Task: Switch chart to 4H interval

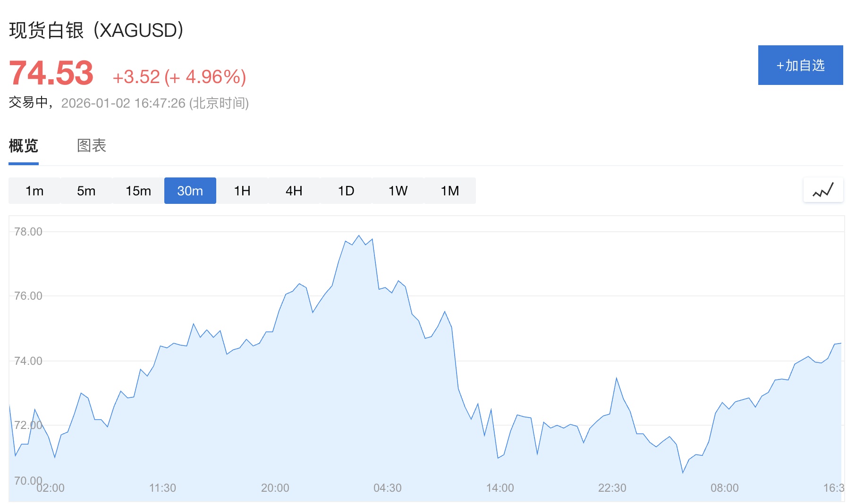Action: (294, 191)
